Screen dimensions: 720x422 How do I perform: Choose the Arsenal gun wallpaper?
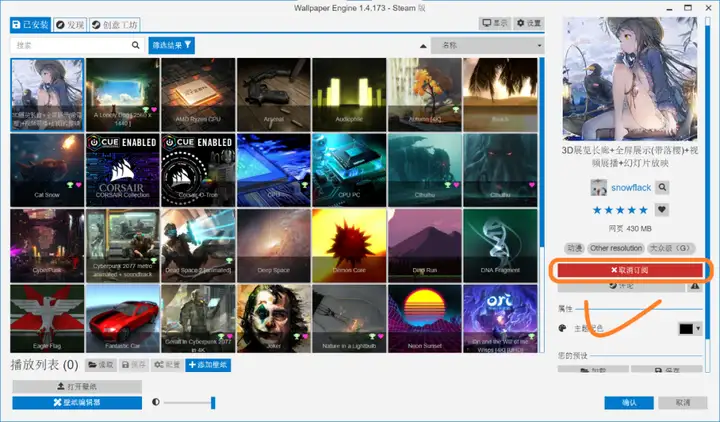click(274, 95)
